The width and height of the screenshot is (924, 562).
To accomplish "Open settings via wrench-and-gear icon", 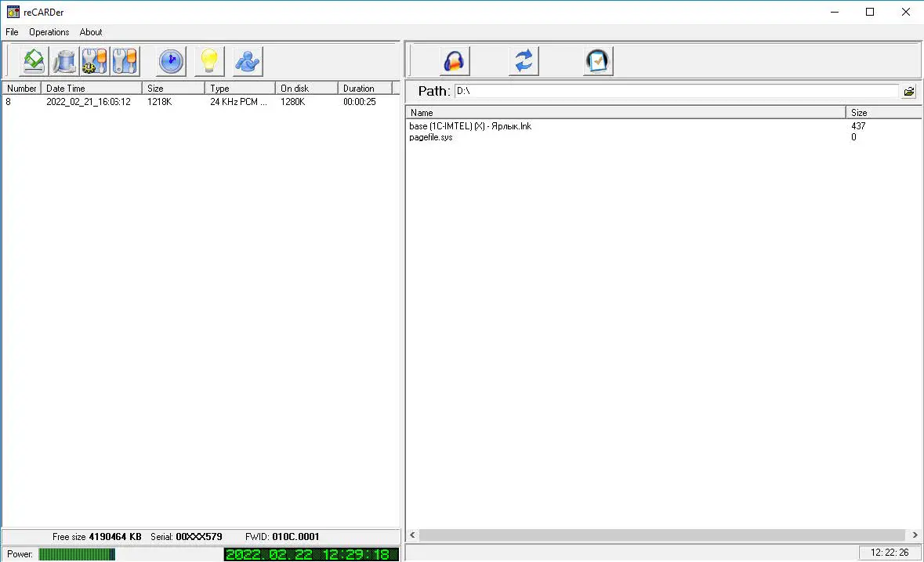I will click(94, 60).
